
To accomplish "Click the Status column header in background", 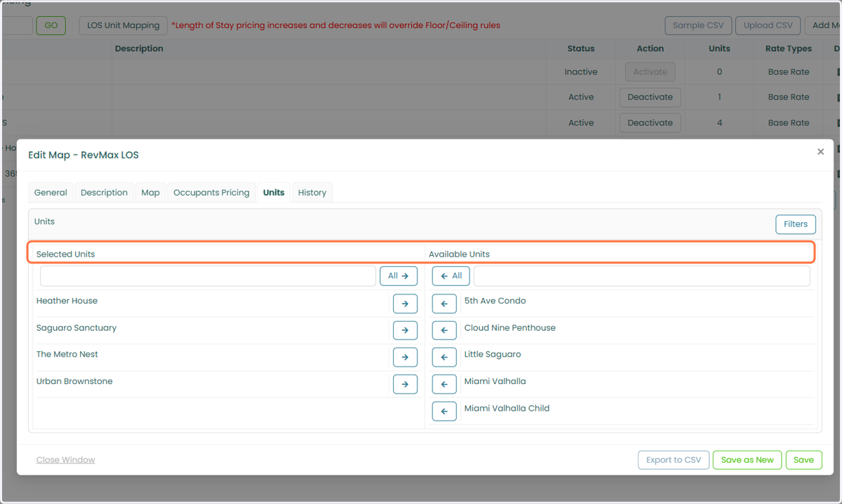I will point(581,49).
